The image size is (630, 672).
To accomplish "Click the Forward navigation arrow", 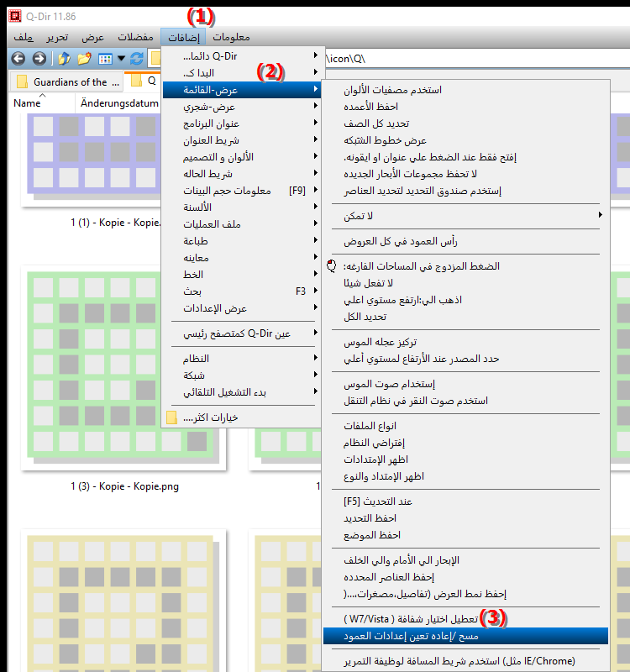I will [x=39, y=58].
